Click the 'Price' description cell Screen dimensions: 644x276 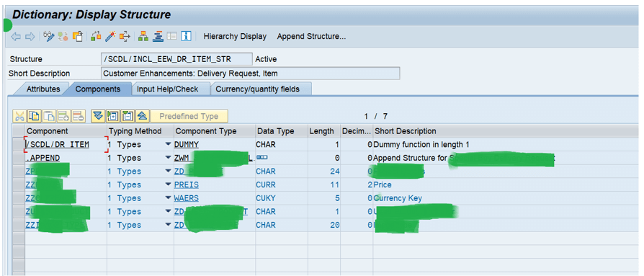[383, 184]
